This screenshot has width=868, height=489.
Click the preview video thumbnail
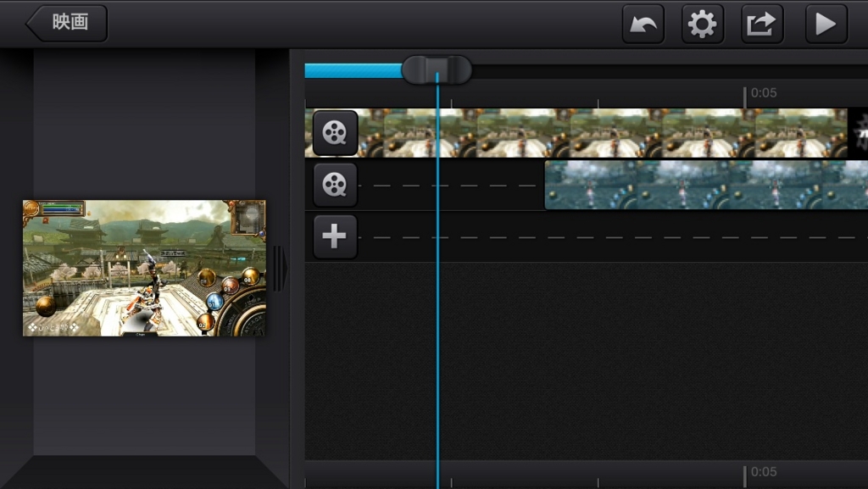144,268
